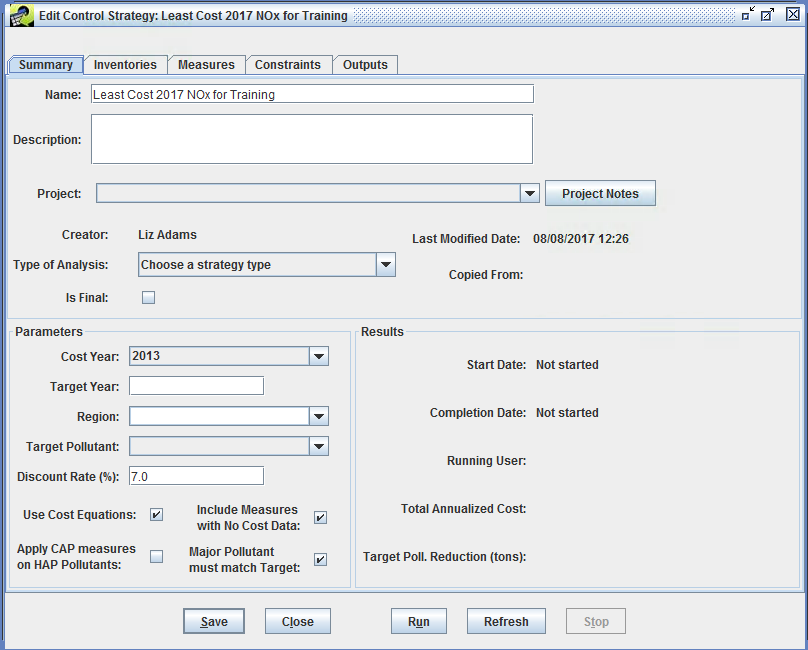808x650 pixels.
Task: Expand the Region dropdown
Action: [318, 416]
